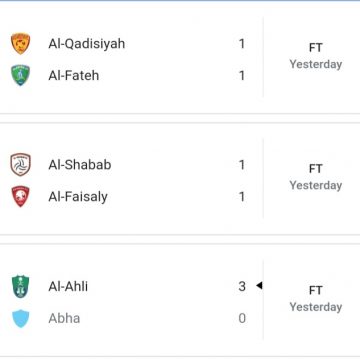Image resolution: width=360 pixels, height=360 pixels.
Task: Click Abha's score of 0
Action: (242, 318)
